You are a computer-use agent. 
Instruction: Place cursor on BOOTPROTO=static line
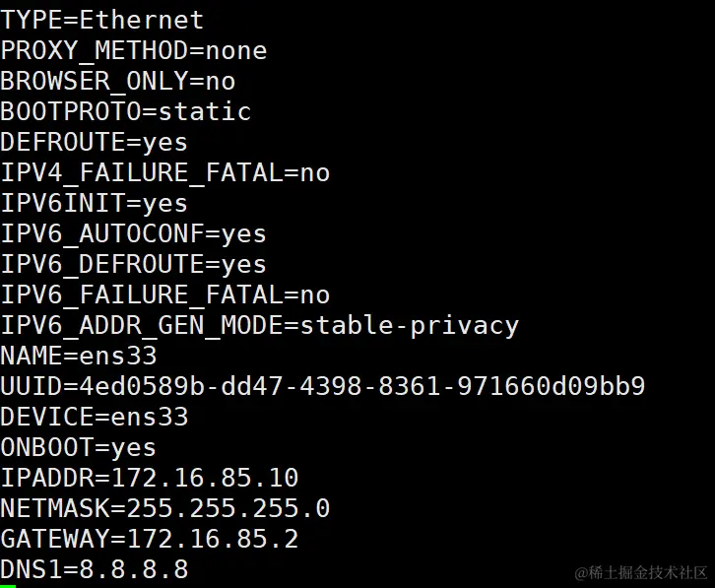coord(126,111)
